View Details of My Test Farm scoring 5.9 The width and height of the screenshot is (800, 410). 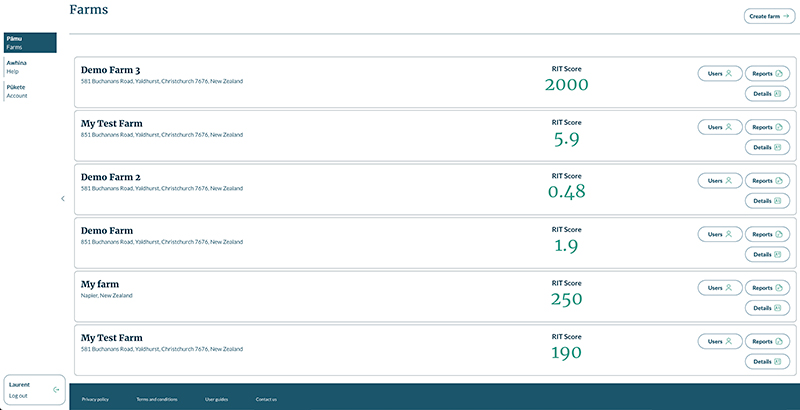pyautogui.click(x=767, y=147)
